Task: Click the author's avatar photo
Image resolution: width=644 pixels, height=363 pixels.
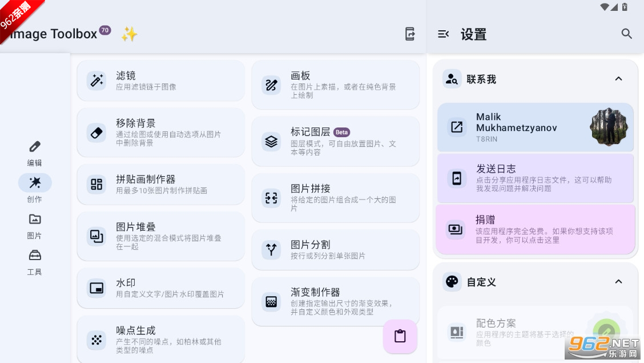Action: [609, 127]
